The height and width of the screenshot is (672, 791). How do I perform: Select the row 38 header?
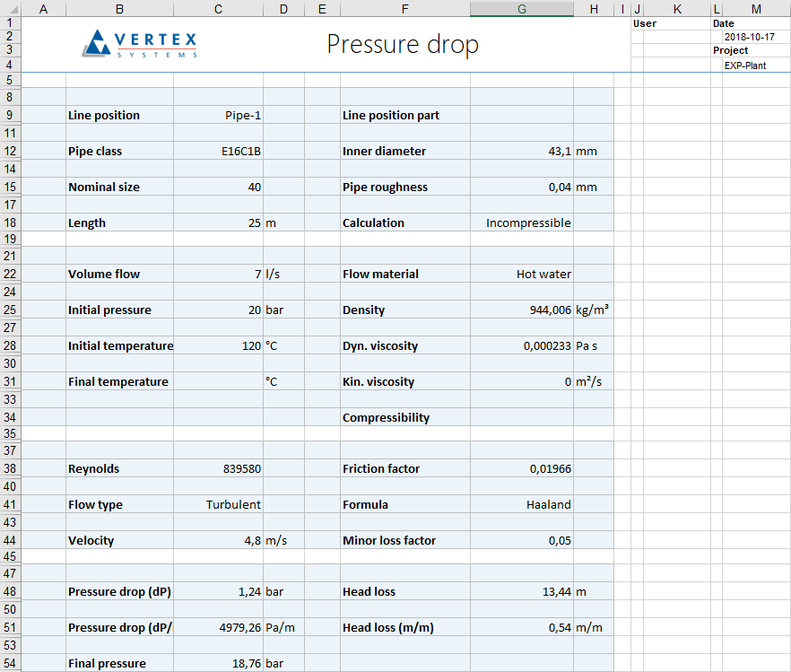point(10,468)
